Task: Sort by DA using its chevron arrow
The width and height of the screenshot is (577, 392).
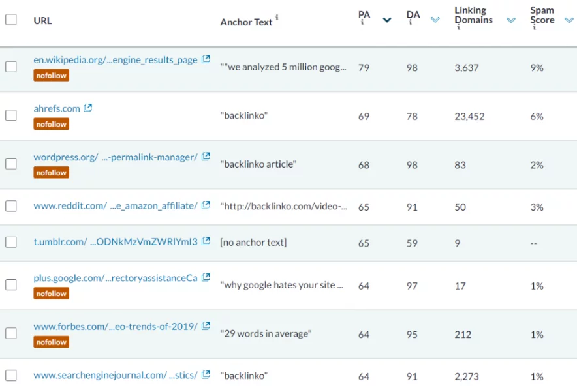Action: pyautogui.click(x=435, y=20)
